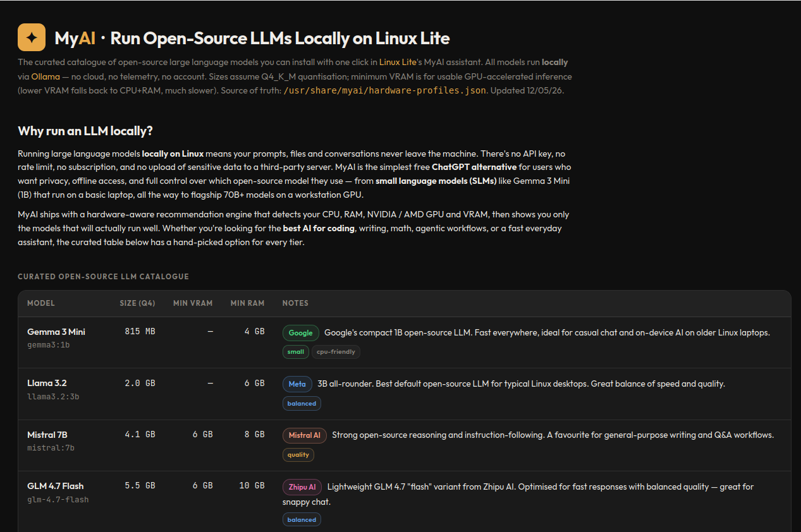Select the Gemma 3 Mini model name
The image size is (801, 532).
56,332
